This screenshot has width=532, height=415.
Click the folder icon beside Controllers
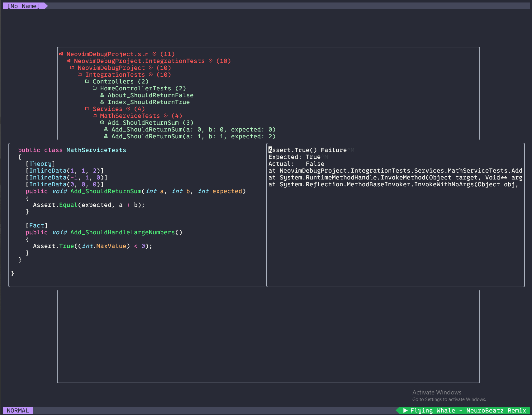[x=87, y=81]
